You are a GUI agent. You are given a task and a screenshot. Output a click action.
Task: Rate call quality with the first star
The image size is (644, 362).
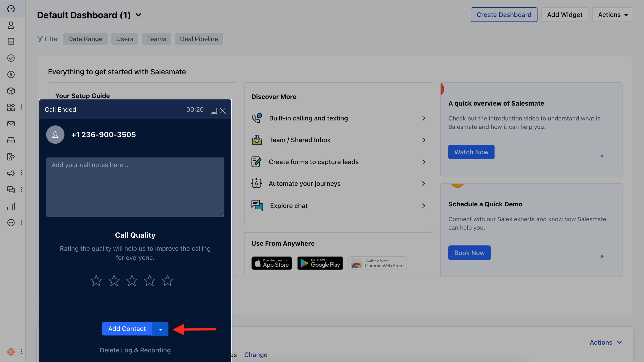pyautogui.click(x=96, y=281)
